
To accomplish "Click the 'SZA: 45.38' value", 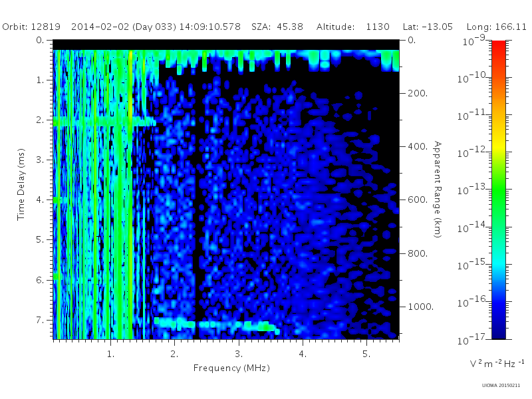I will click(277, 27).
